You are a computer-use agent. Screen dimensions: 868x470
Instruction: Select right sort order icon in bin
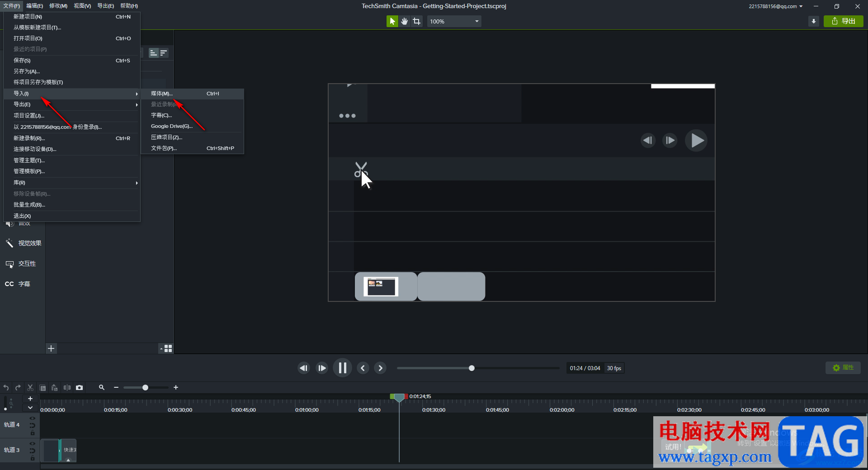(x=164, y=53)
